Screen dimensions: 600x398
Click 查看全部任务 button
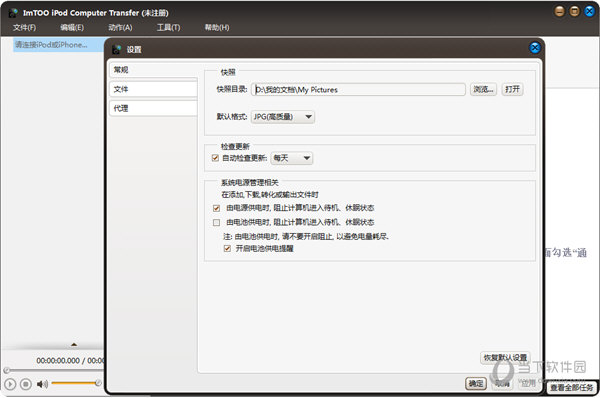point(572,388)
